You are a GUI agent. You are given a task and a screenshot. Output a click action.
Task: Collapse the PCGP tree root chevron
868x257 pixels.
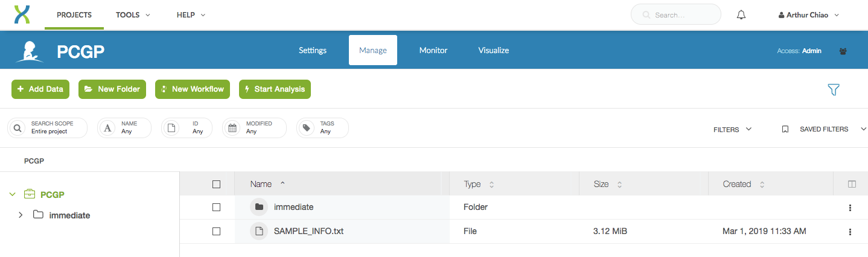tap(12, 194)
